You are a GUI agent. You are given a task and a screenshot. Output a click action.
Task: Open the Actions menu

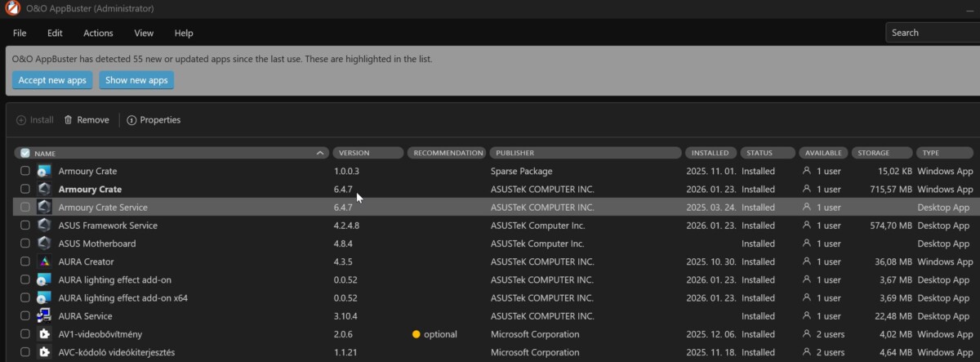[x=98, y=33]
